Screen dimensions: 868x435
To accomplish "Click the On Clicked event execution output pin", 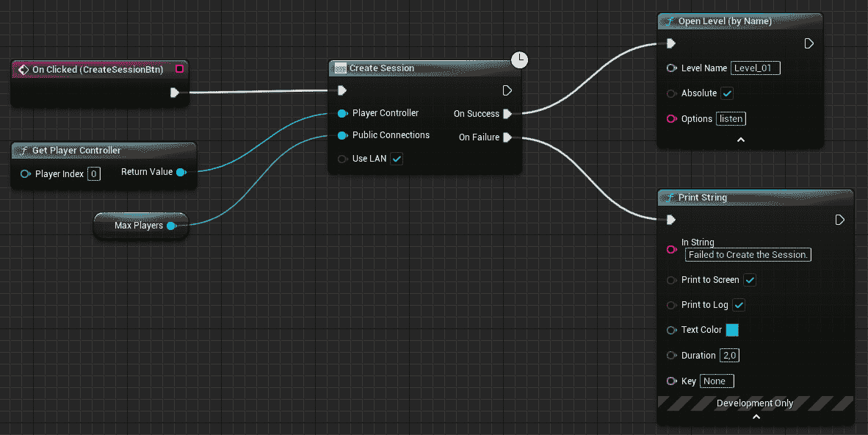I will (174, 93).
